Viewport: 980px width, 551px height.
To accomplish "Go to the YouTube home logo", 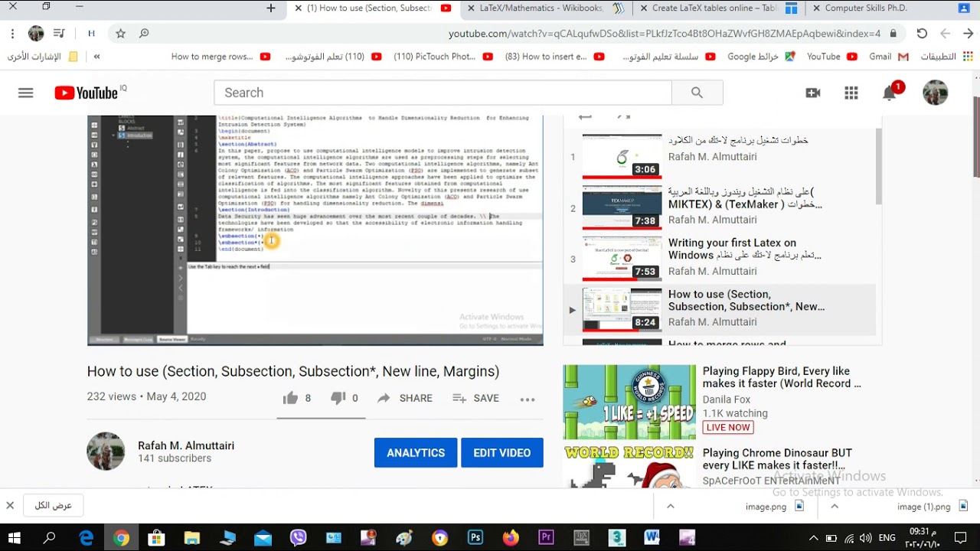I will [x=86, y=93].
